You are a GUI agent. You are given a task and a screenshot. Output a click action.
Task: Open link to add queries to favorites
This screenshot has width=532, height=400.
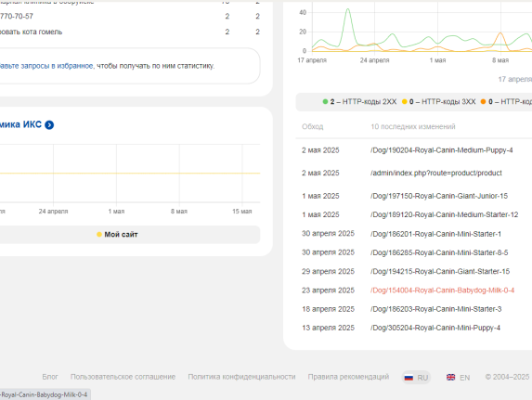click(x=46, y=66)
